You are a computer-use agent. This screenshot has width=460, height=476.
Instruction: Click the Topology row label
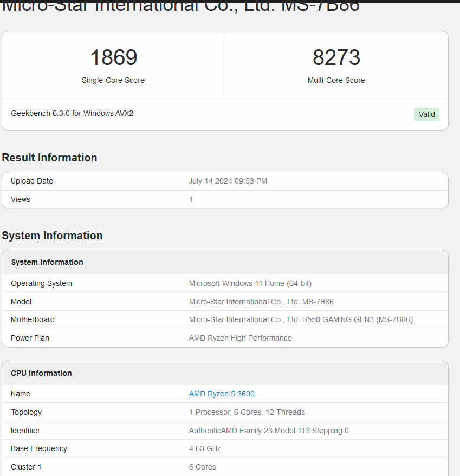coord(26,412)
